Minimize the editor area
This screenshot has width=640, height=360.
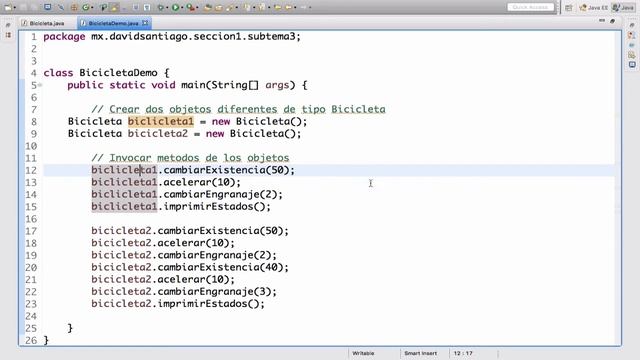pyautogui.click(x=602, y=20)
